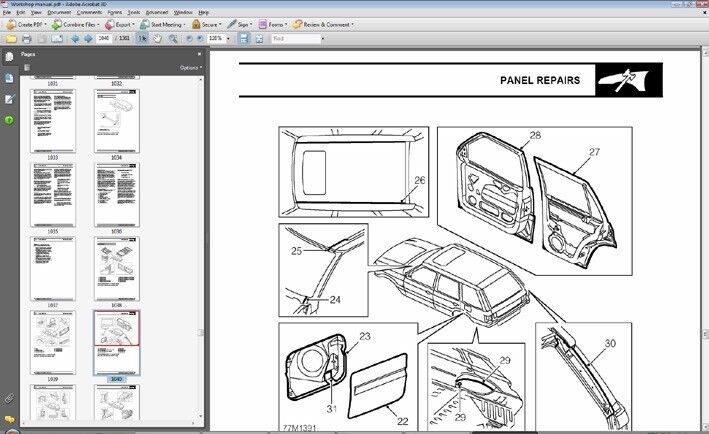Select page 1033 thumbnail
Viewport: 709px width, 434px height.
(x=53, y=121)
